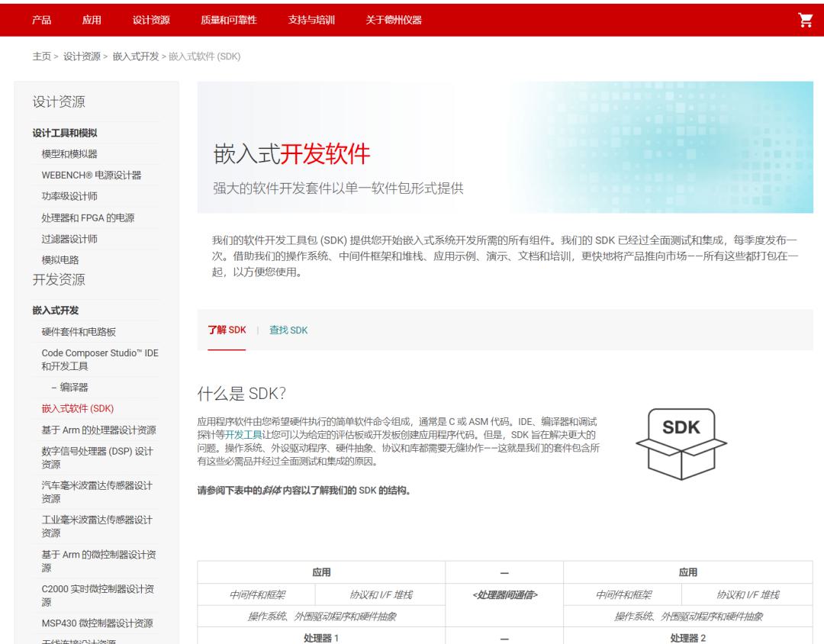Open 功率级设计师 sidebar link
Image resolution: width=824 pixels, height=644 pixels.
pyautogui.click(x=69, y=196)
